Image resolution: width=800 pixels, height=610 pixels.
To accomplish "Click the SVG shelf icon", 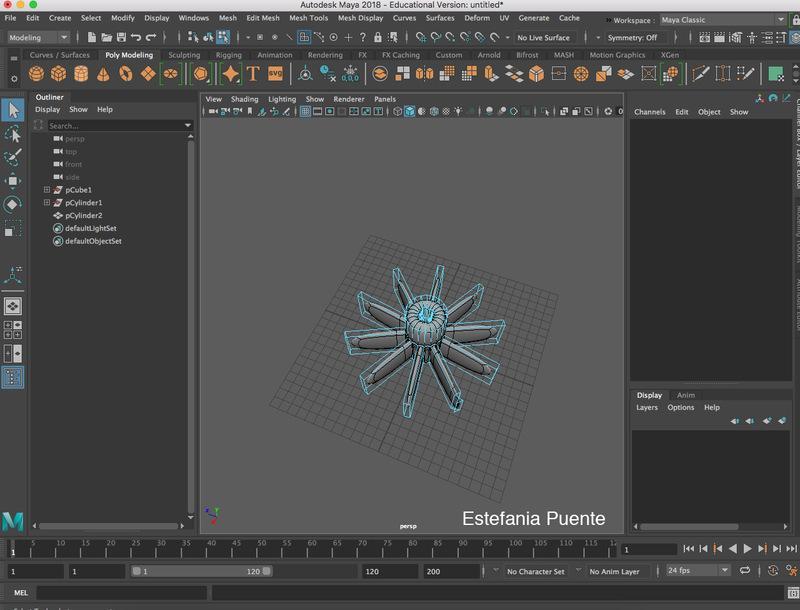I will click(x=275, y=74).
